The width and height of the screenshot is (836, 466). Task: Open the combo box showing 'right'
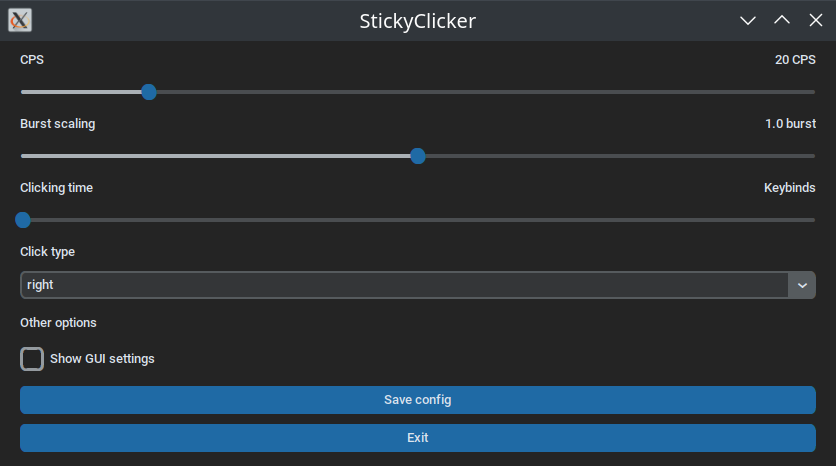pyautogui.click(x=418, y=285)
